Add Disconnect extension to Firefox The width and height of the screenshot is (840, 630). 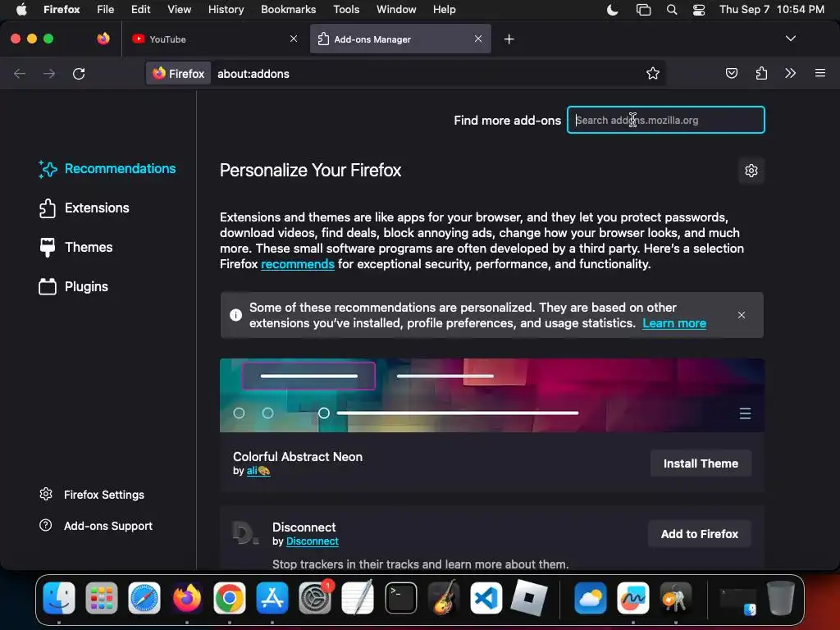click(699, 534)
